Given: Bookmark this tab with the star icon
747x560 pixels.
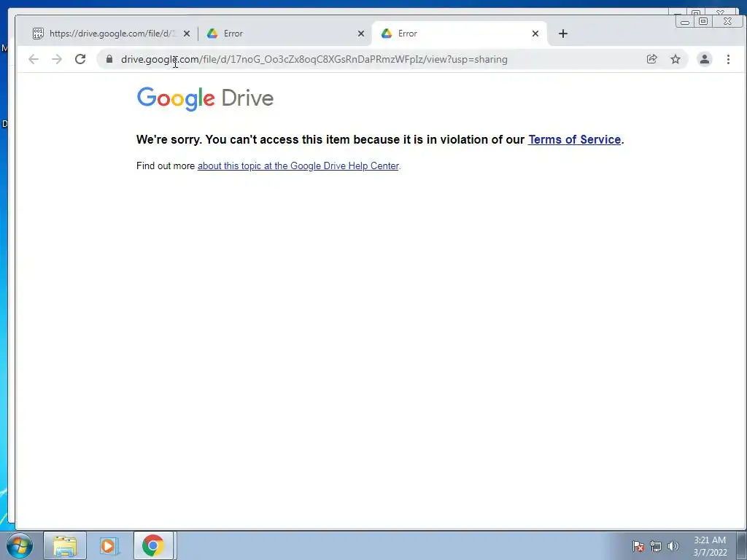Looking at the screenshot, I should point(676,59).
